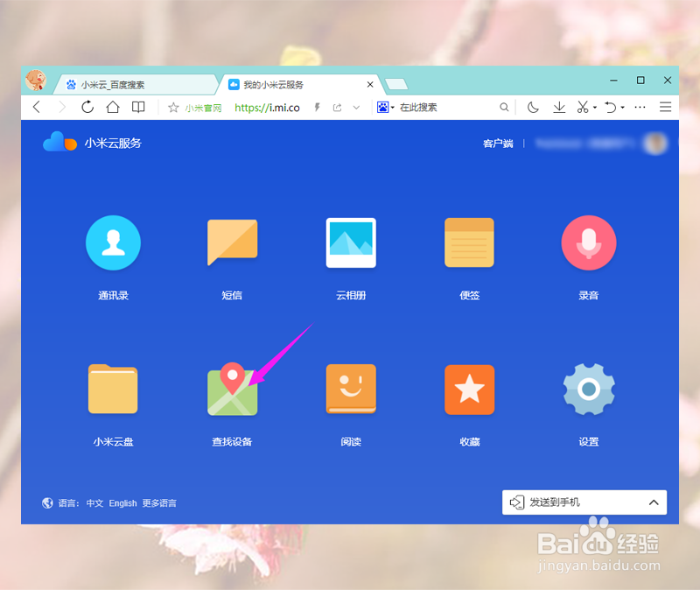
Task: Open downloads via the download arrow icon
Action: pos(559,107)
